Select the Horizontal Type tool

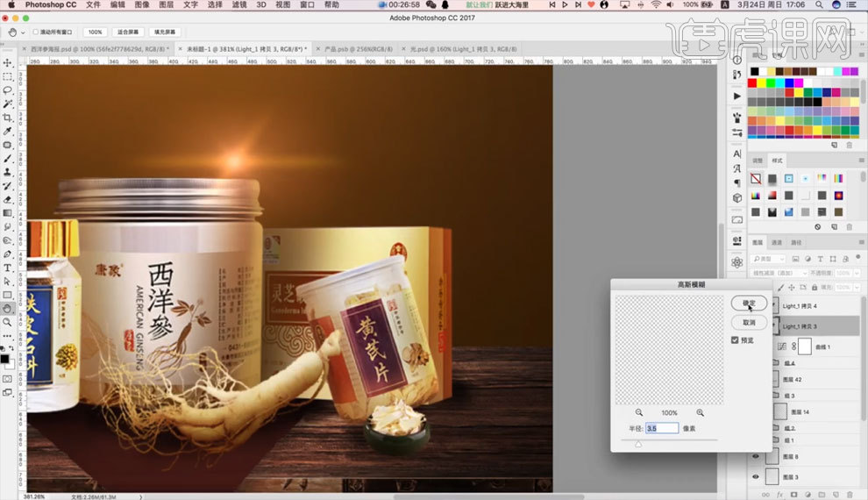8,268
